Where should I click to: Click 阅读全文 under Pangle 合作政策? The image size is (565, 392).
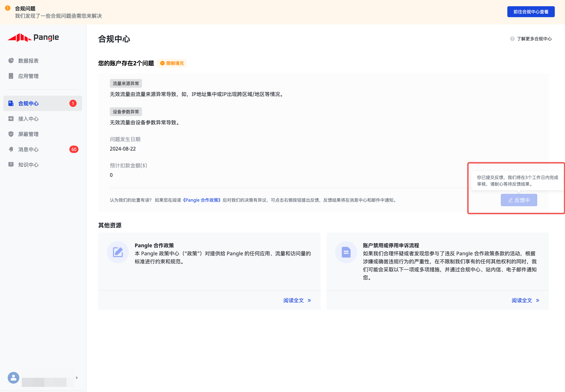(x=293, y=300)
